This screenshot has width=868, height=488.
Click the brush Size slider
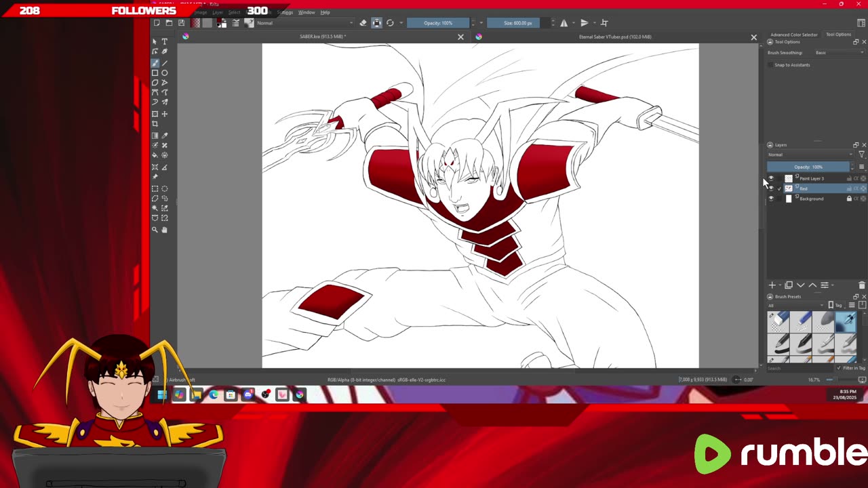pyautogui.click(x=518, y=23)
